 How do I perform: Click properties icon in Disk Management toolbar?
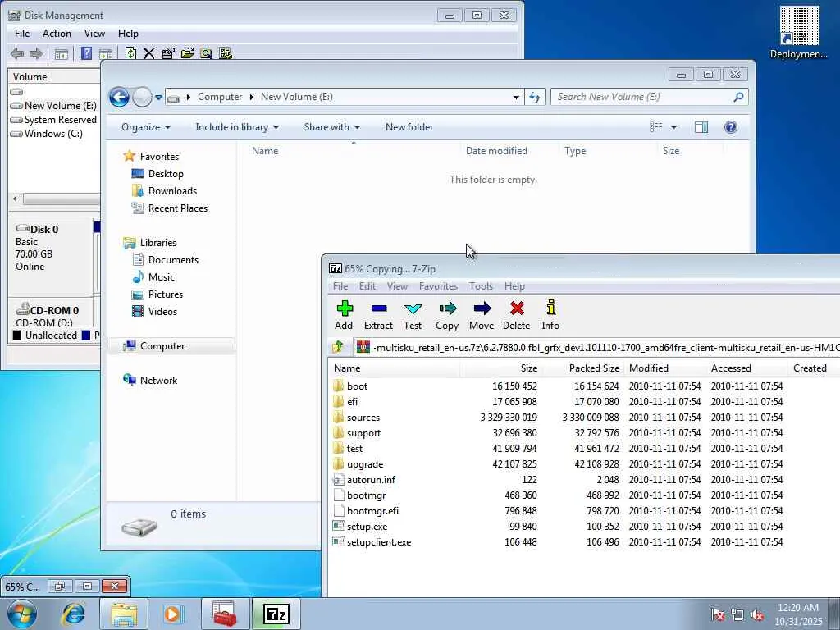pos(168,53)
